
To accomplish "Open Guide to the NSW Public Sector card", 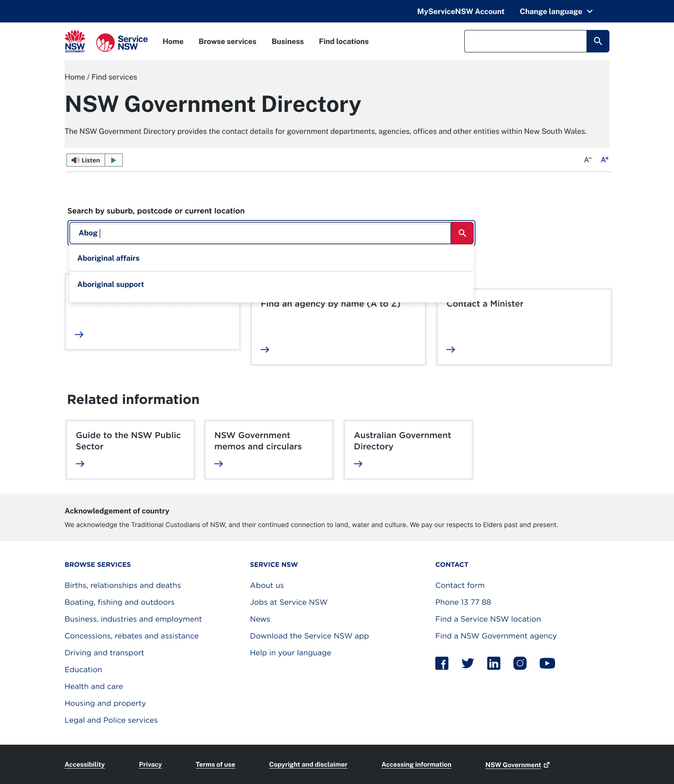I will coord(130,450).
